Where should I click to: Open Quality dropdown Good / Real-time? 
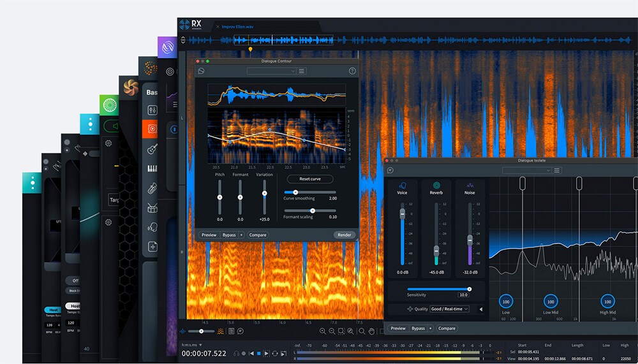click(450, 309)
